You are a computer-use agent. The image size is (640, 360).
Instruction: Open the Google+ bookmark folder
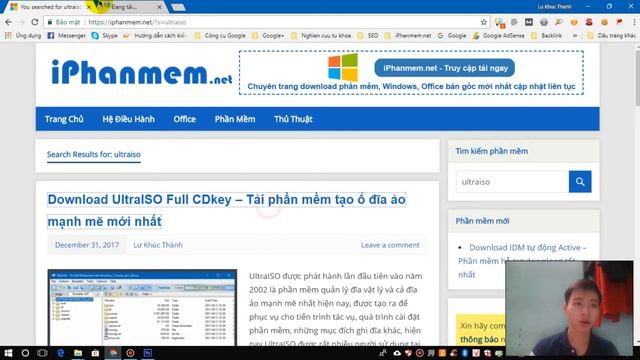tap(268, 36)
